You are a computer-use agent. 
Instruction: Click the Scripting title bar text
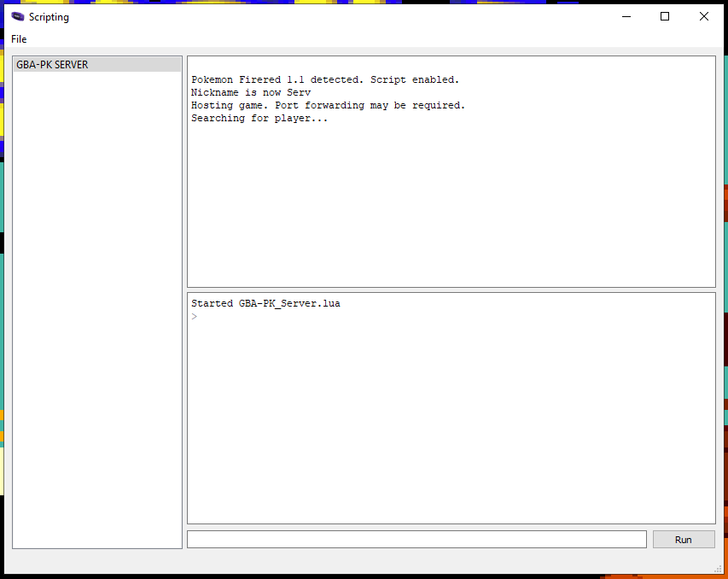click(x=49, y=16)
